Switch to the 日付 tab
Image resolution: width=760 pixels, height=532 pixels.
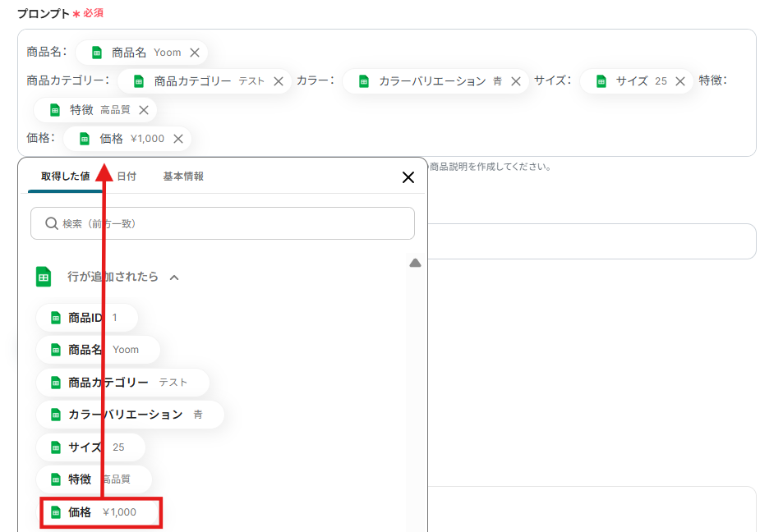coord(127,177)
